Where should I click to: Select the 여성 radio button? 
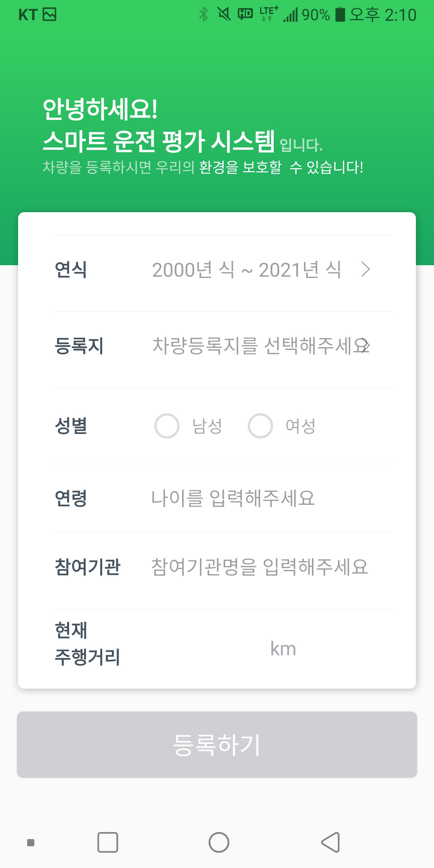pyautogui.click(x=260, y=426)
